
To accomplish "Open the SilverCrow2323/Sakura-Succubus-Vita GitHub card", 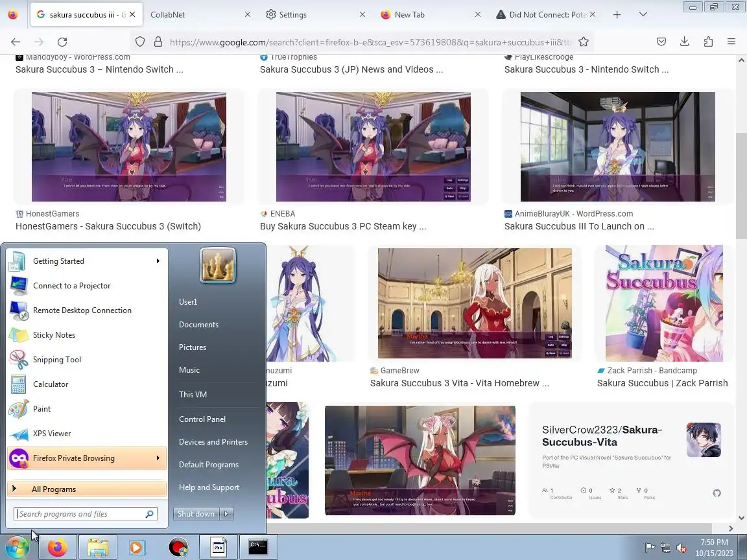I will [631, 460].
